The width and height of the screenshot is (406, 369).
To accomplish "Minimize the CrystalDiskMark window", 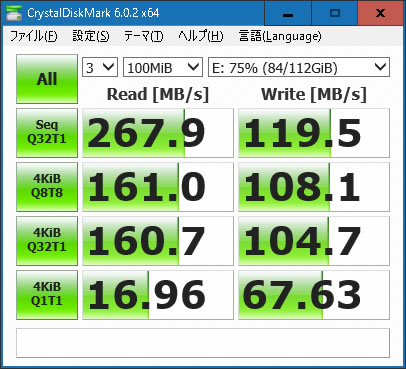I will [x=288, y=13].
